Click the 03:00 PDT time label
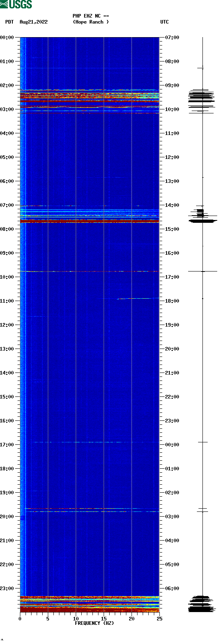The image size is (220, 644). point(7,109)
